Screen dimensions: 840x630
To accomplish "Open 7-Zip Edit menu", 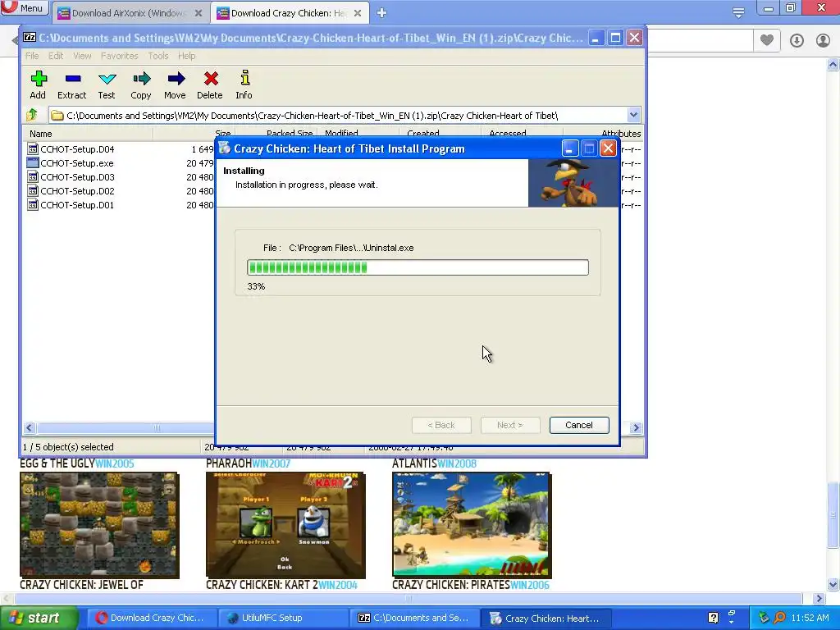I will 55,56.
